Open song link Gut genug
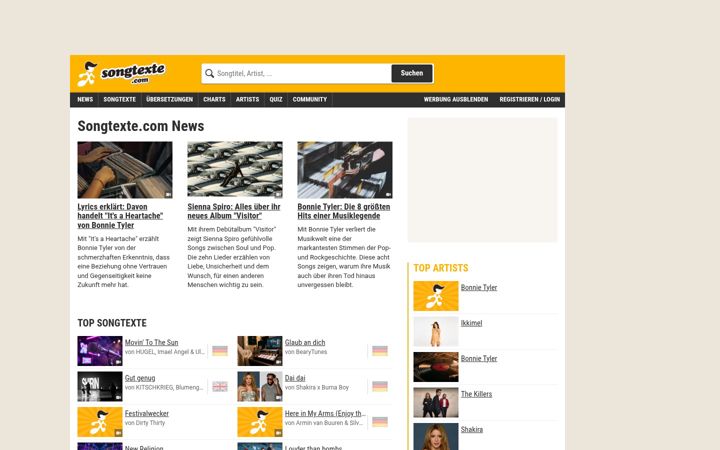 [140, 378]
